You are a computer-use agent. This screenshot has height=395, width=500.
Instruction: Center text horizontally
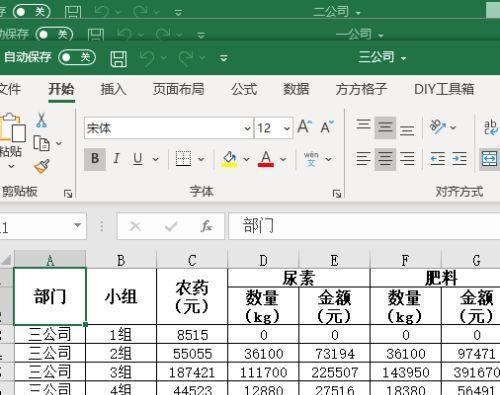click(x=385, y=159)
